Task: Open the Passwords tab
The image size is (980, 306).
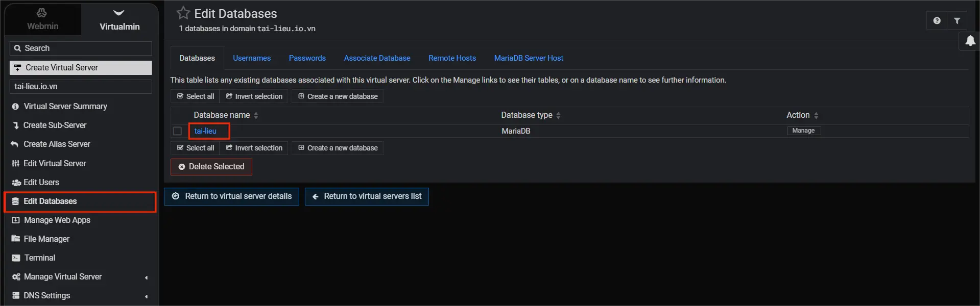Action: point(307,58)
